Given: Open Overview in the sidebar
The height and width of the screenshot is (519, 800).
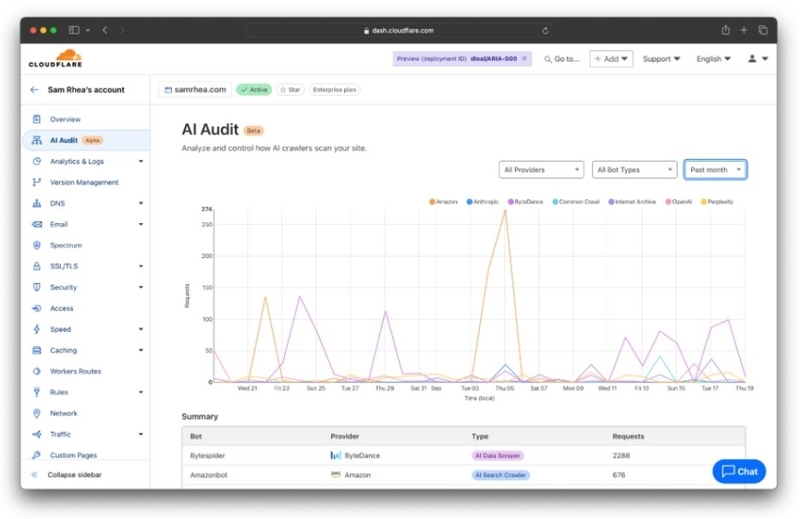Looking at the screenshot, I should pos(65,119).
